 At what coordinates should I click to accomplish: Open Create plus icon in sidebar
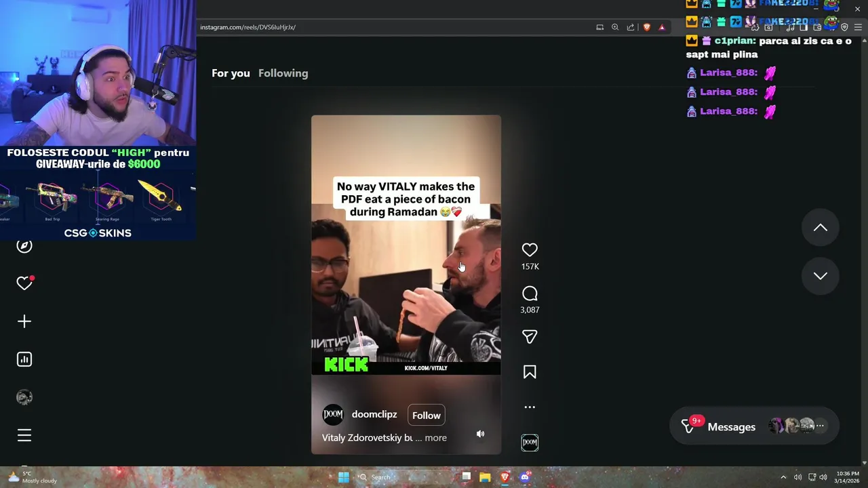[24, 321]
